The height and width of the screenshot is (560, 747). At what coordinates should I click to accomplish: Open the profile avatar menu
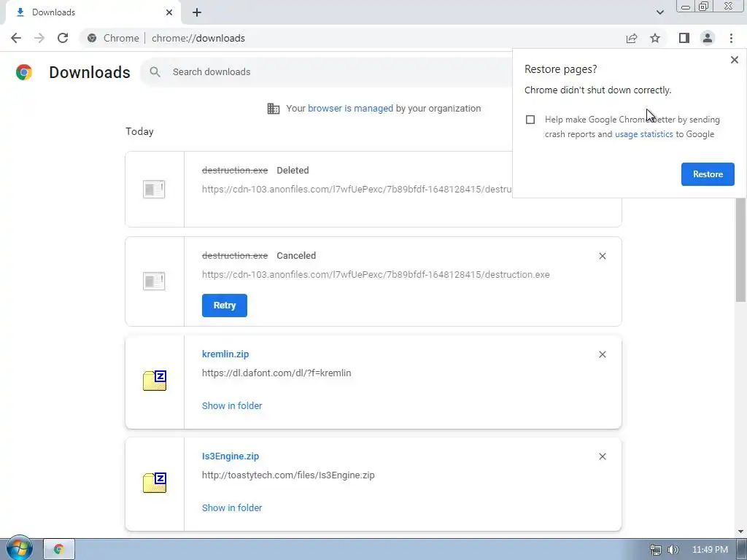(x=708, y=38)
